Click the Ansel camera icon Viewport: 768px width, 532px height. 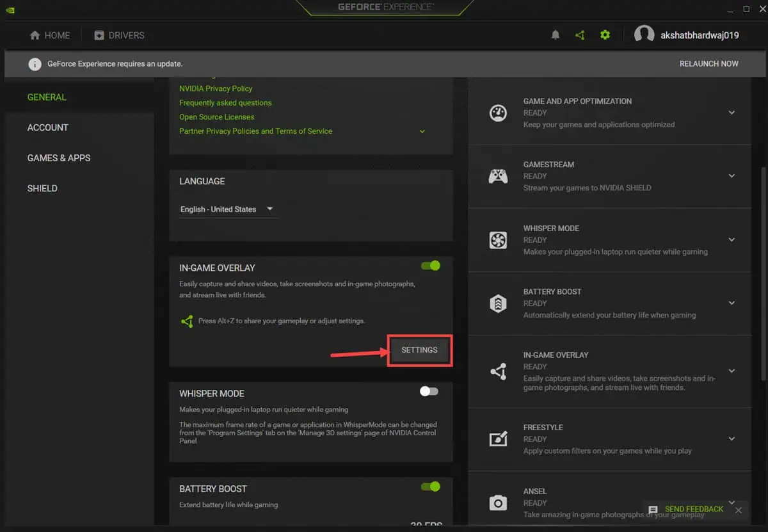pyautogui.click(x=498, y=503)
